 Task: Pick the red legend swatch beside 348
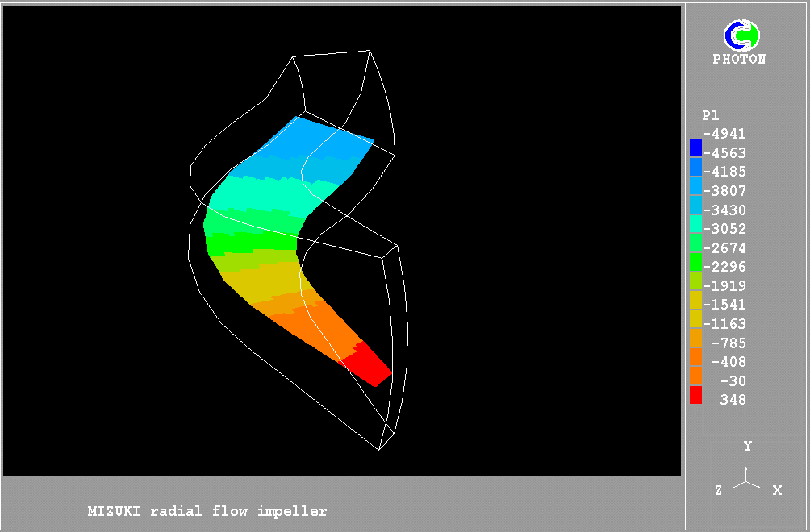[x=695, y=396]
